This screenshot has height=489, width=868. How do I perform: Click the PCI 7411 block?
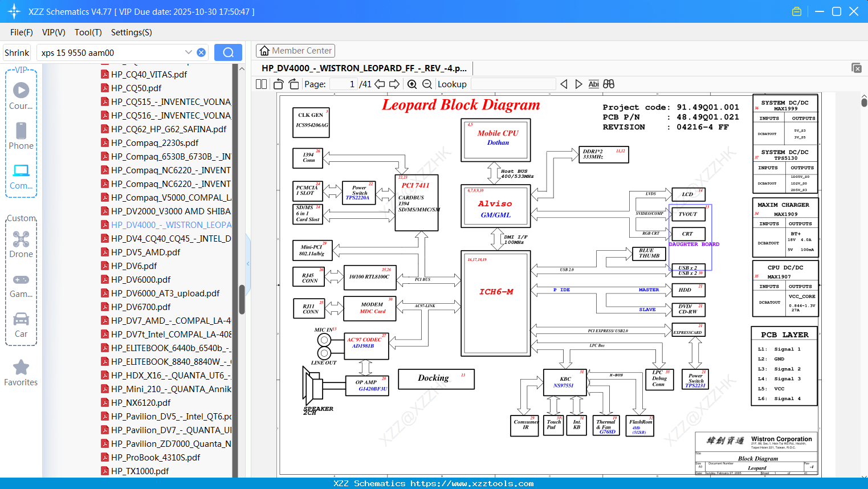(417, 202)
